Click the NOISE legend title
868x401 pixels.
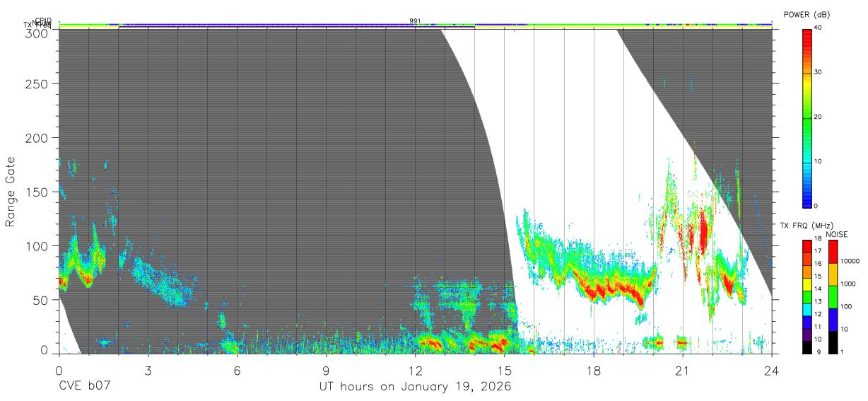pos(836,234)
